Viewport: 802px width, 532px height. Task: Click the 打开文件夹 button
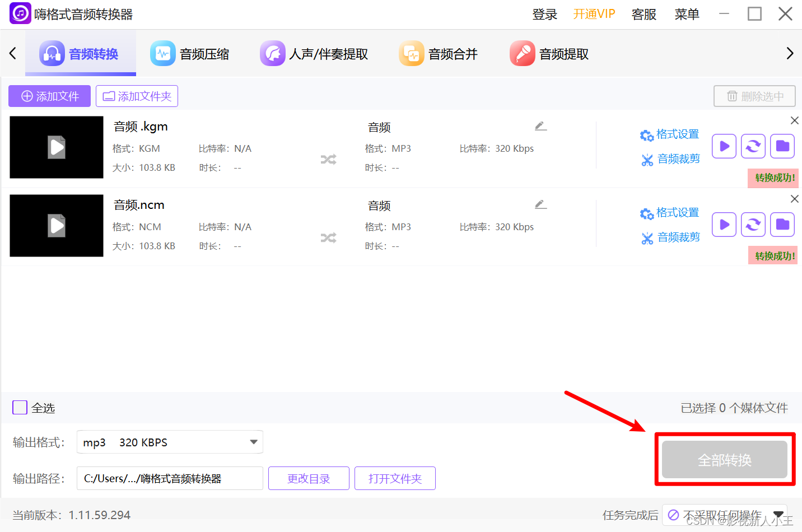(395, 478)
